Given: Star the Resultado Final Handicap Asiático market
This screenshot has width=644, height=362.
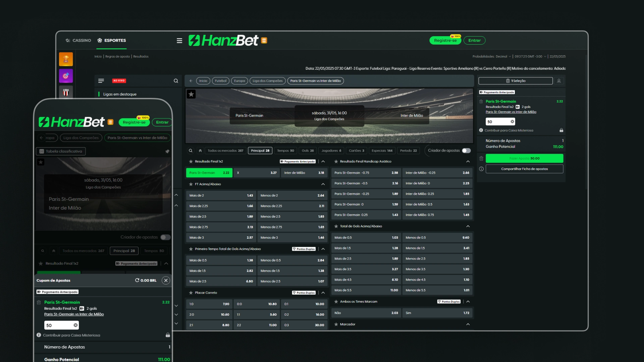Looking at the screenshot, I should tap(336, 161).
